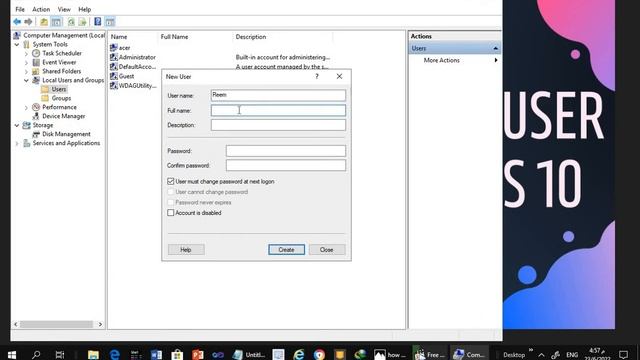Uncheck User must change password at next logon
This screenshot has width=640, height=360.
point(171,181)
